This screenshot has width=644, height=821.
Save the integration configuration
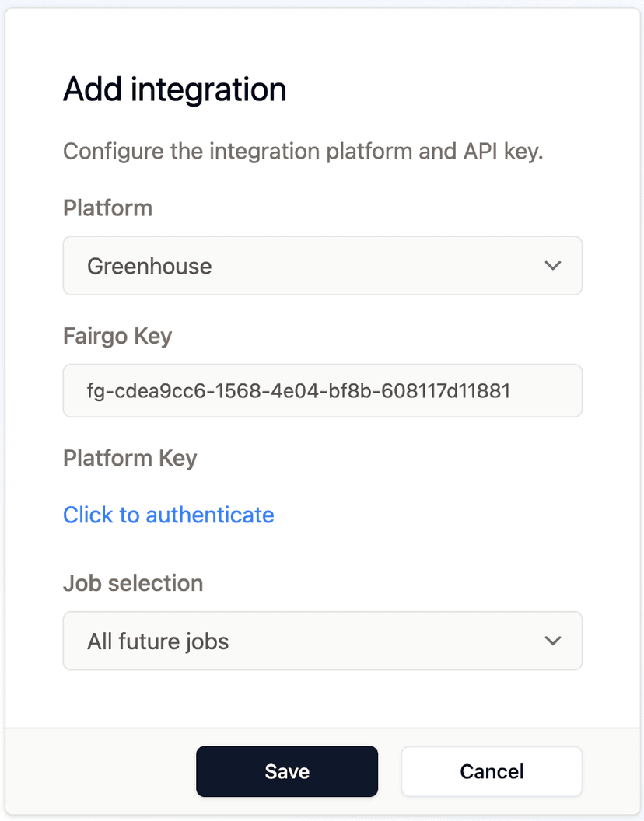pyautogui.click(x=286, y=771)
